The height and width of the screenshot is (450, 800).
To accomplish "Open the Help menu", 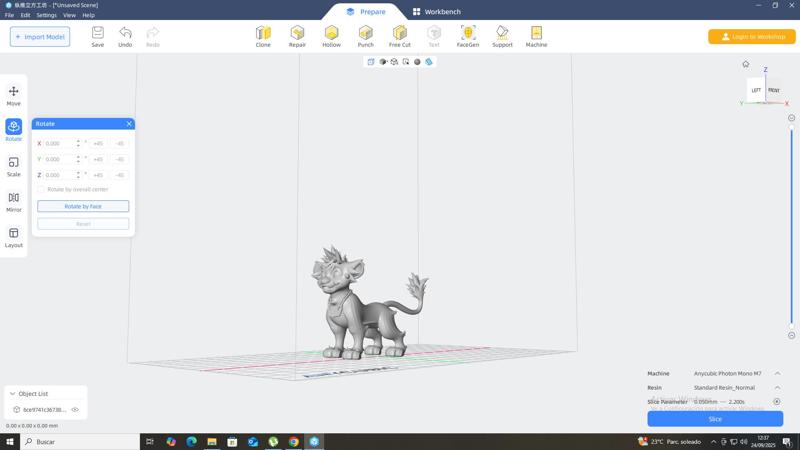I will (88, 15).
